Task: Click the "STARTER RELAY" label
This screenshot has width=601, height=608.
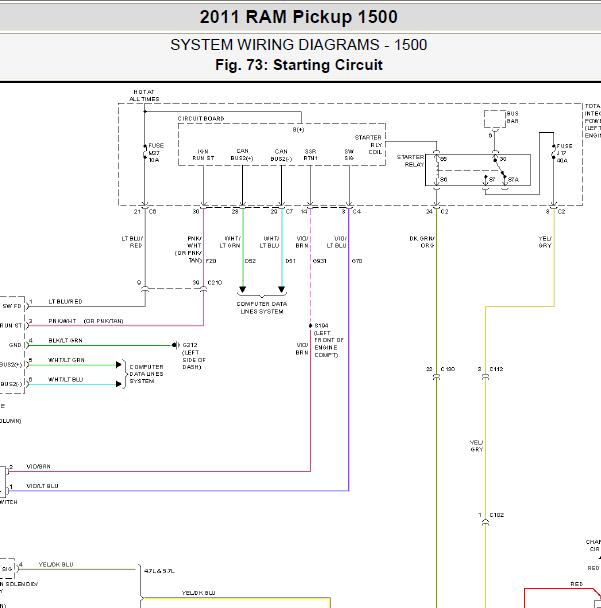Action: (x=410, y=161)
